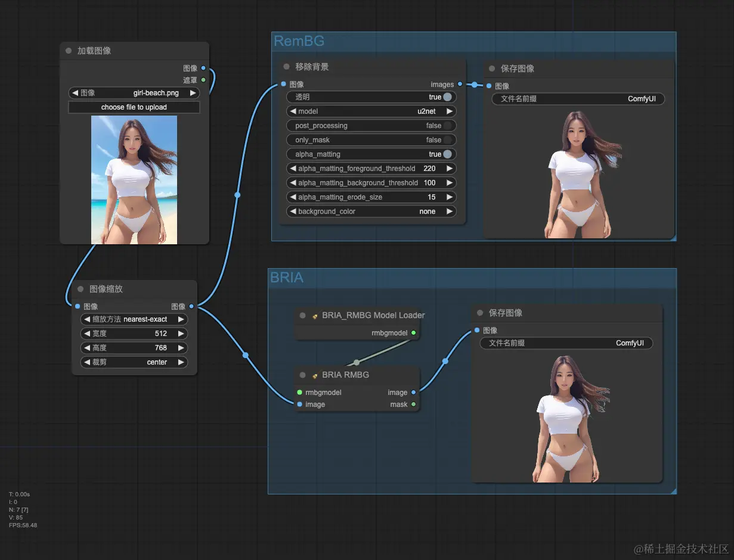Enable the post_processing toggle
Viewport: 734px width, 560px height.
pos(447,125)
